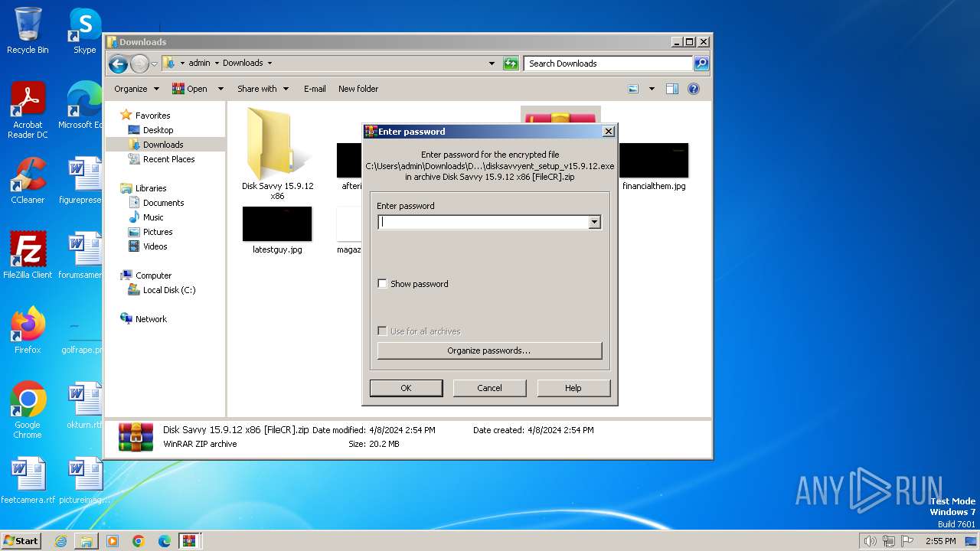The image size is (980, 551).
Task: Select Downloads in the navigation pane
Action: [x=163, y=145]
